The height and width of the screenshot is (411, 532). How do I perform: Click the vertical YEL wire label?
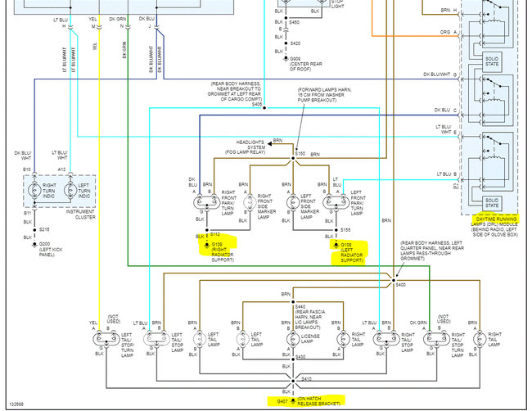pyautogui.click(x=95, y=47)
